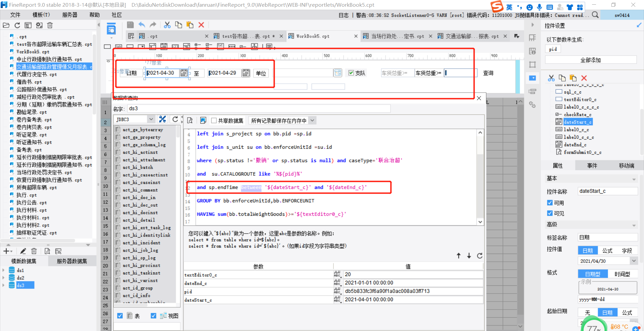Click the sw0414 user label
This screenshot has width=644, height=331.
622,15
